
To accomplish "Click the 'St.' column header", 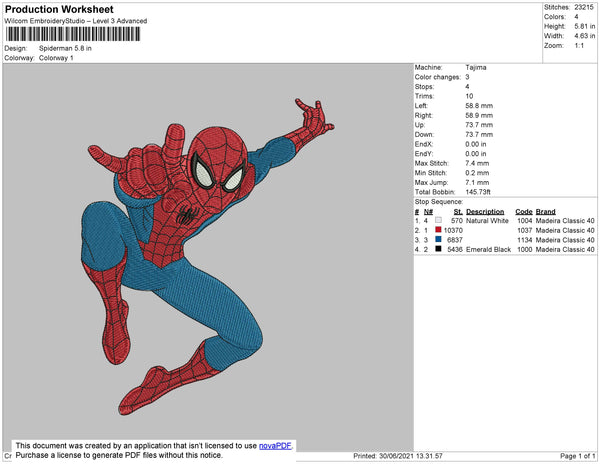I will (x=458, y=212).
